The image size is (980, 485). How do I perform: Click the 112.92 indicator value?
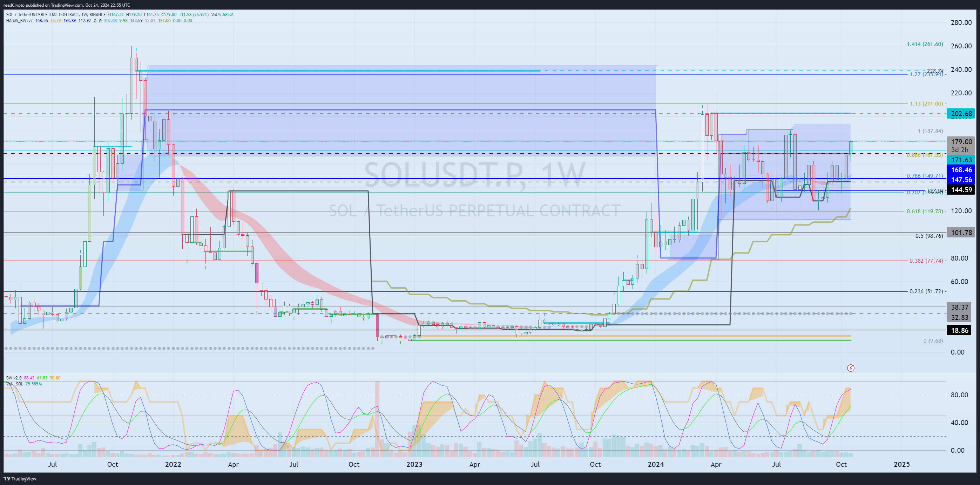tap(85, 21)
